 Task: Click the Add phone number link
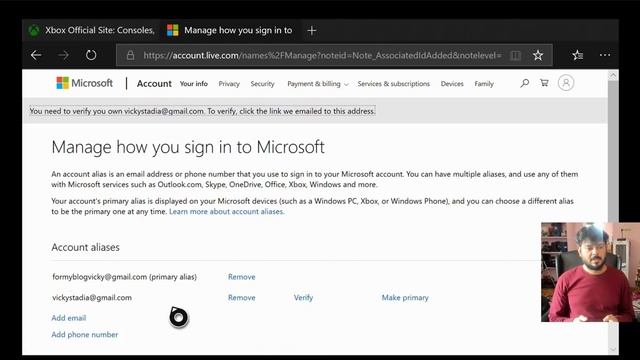tap(84, 334)
